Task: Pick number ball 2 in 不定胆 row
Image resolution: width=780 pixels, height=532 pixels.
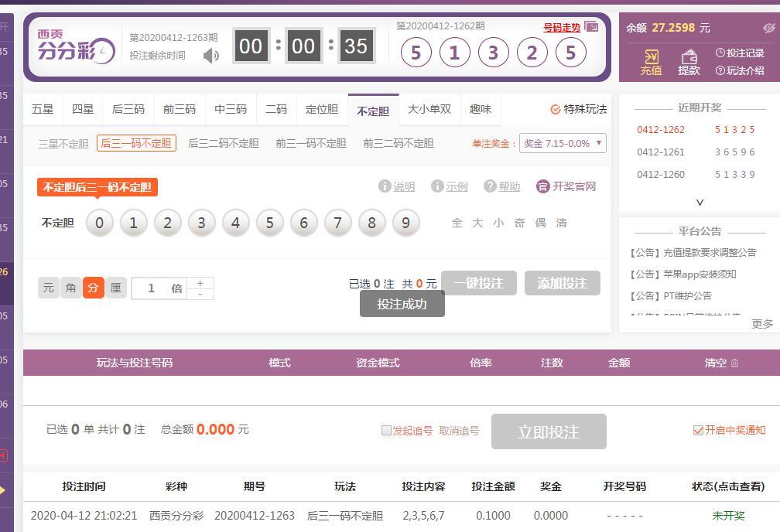Action: click(x=168, y=223)
